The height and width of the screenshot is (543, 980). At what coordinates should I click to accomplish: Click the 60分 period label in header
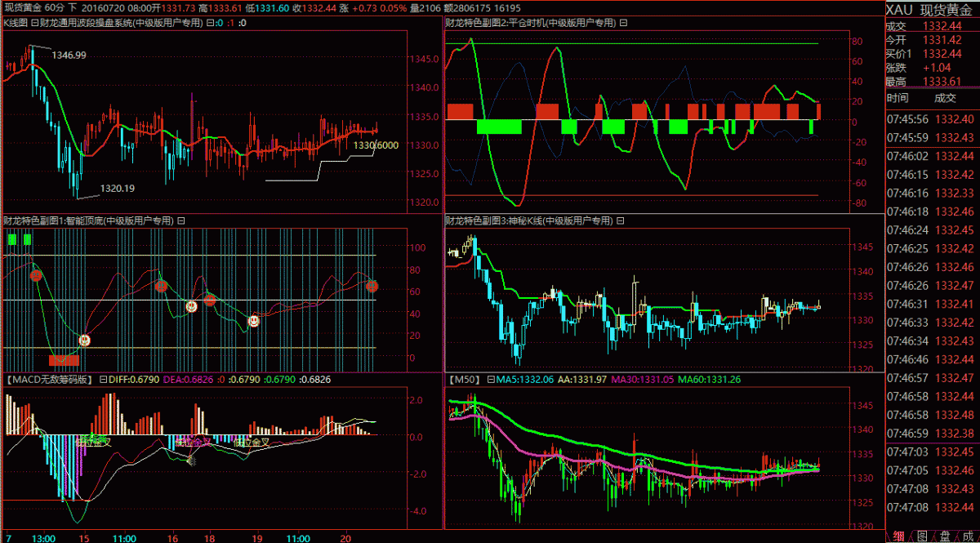(x=56, y=7)
